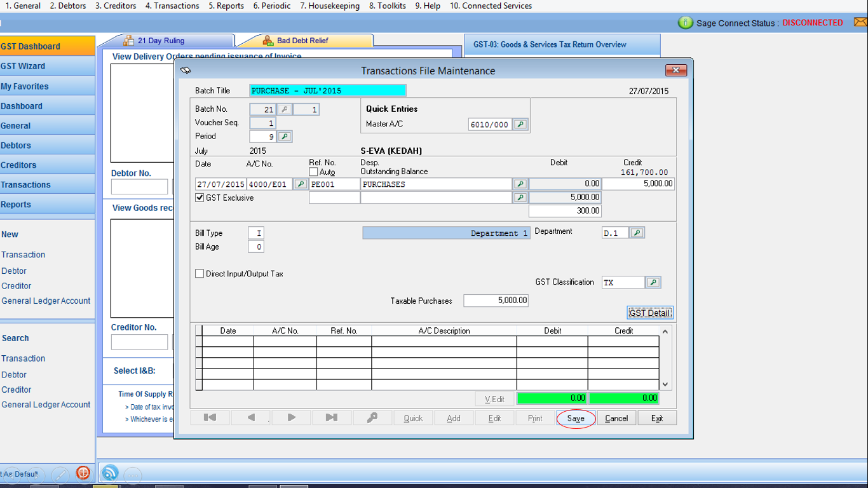This screenshot has width=868, height=488.
Task: Open the 1. General menu
Action: pos(23,6)
